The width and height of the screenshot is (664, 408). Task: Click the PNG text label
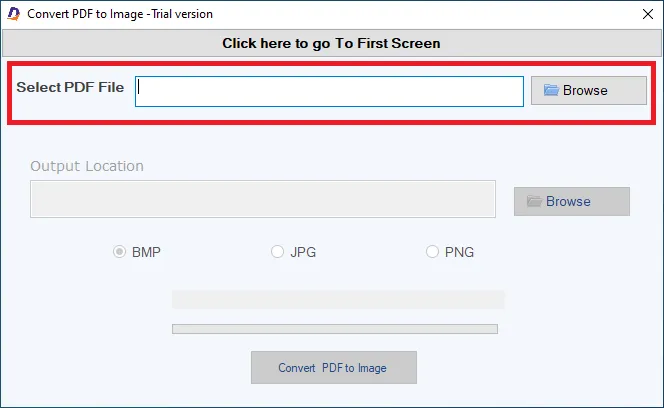(459, 252)
